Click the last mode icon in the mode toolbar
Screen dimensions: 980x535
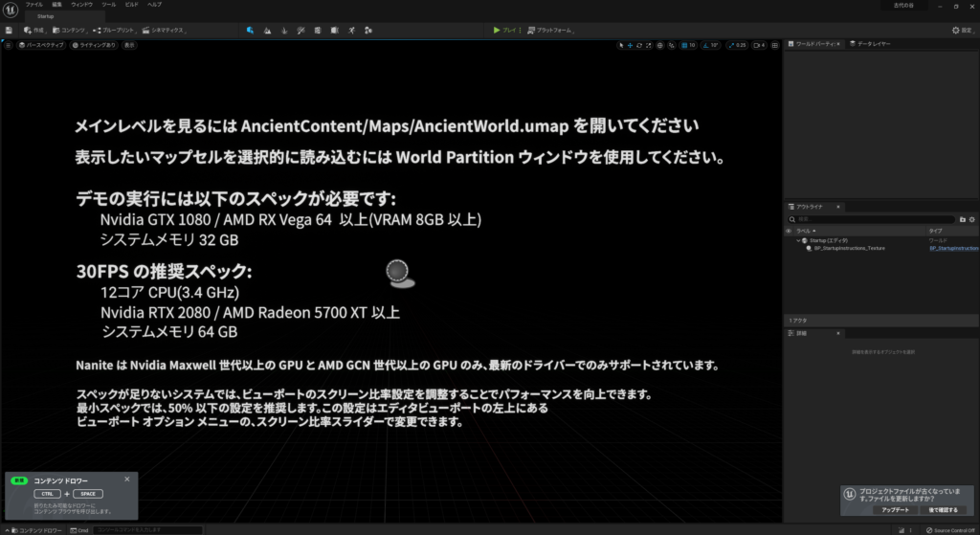368,30
